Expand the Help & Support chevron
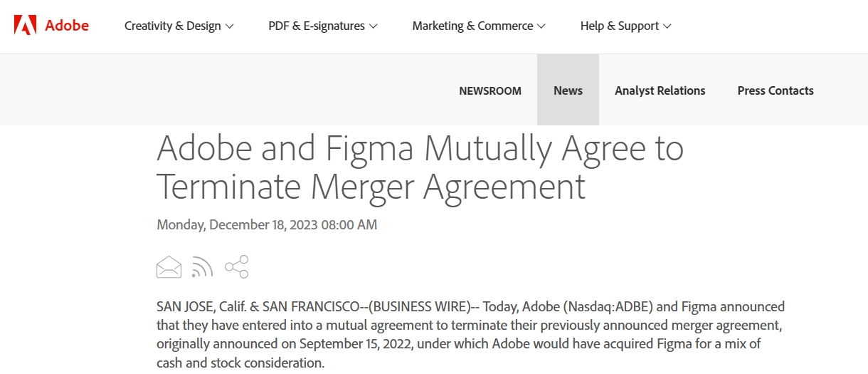 pos(667,26)
